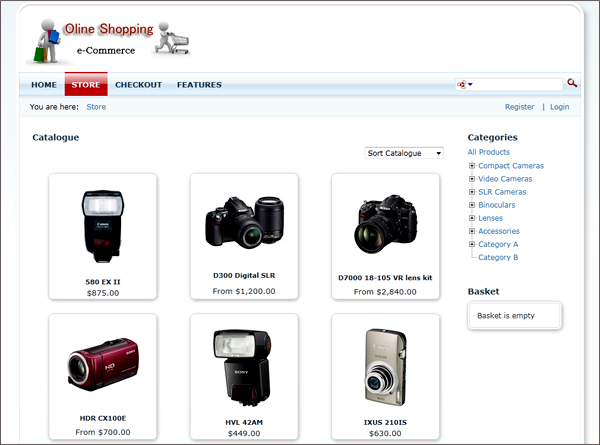Viewport: 600px width, 445px height.
Task: Open the FEATURES menu item
Action: tap(199, 85)
